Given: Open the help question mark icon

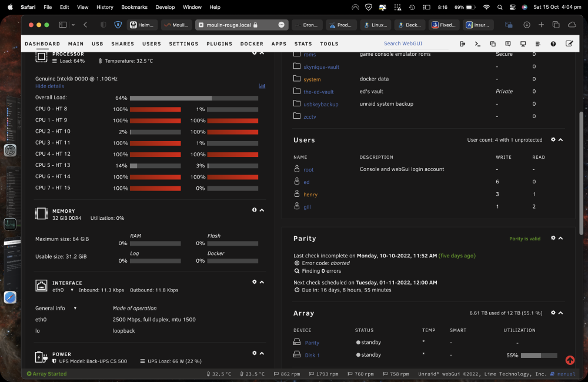Looking at the screenshot, I should tap(553, 44).
